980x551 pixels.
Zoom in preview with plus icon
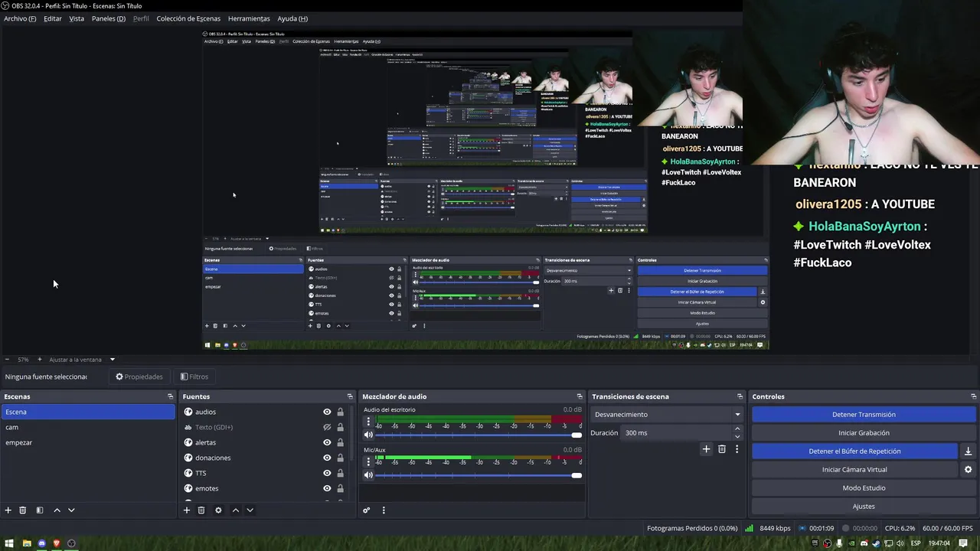pyautogui.click(x=40, y=360)
